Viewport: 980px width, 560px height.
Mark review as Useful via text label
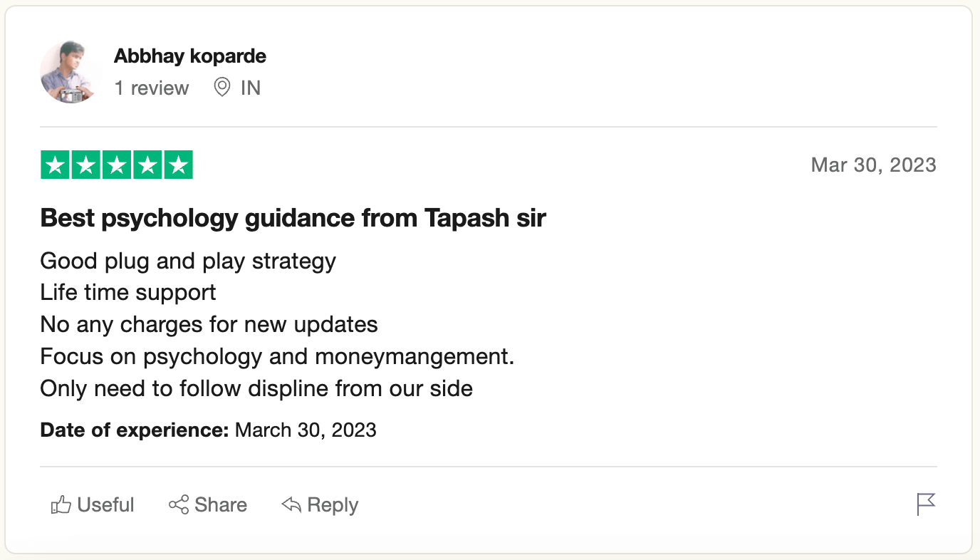click(105, 505)
